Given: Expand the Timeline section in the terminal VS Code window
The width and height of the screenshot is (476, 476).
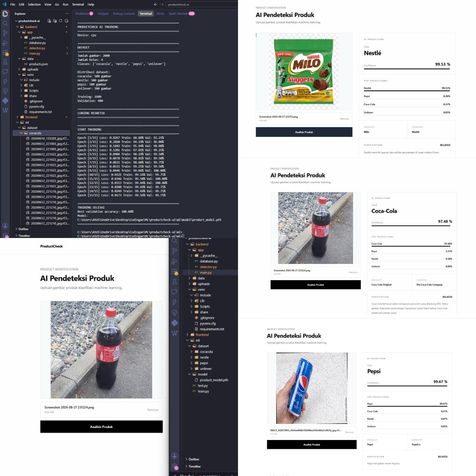Looking at the screenshot, I should pyautogui.click(x=22, y=236).
